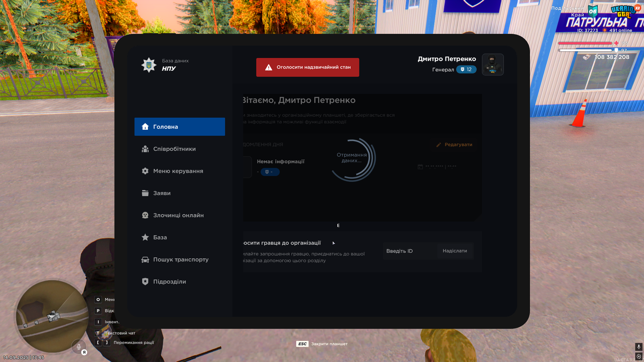The height and width of the screenshot is (362, 644).
Task: Click the microphone icon beside the minimap
Action: [79, 346]
